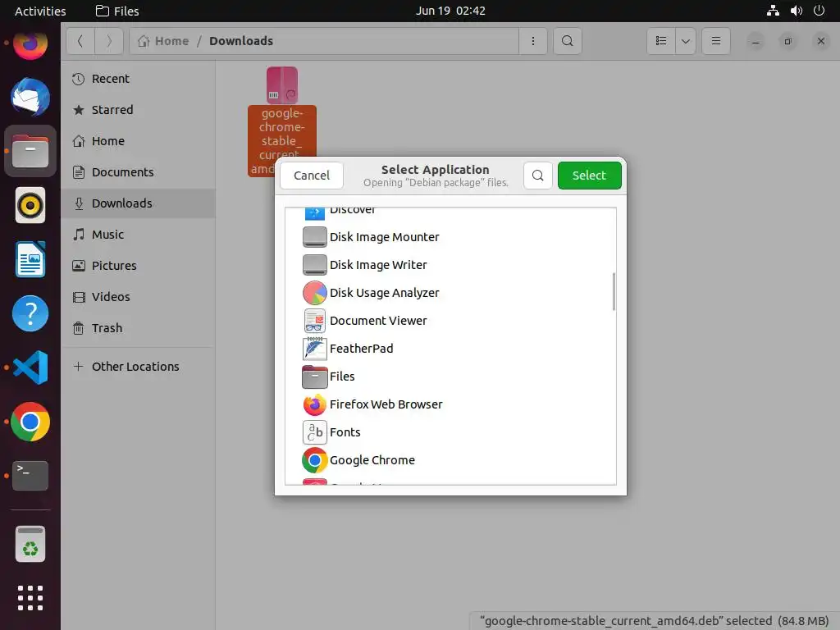Image resolution: width=840 pixels, height=630 pixels.
Task: Launch Google Chrome from the dock
Action: (x=30, y=422)
